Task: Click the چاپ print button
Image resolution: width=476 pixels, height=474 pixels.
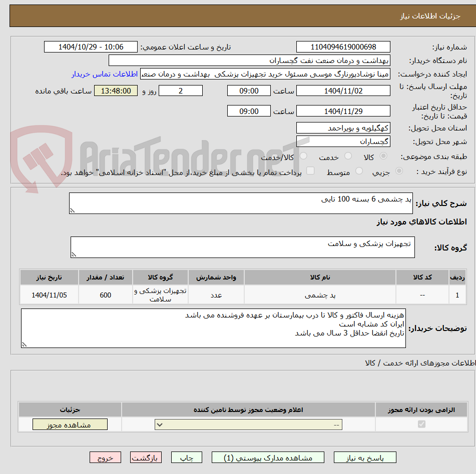Action: coord(186,457)
